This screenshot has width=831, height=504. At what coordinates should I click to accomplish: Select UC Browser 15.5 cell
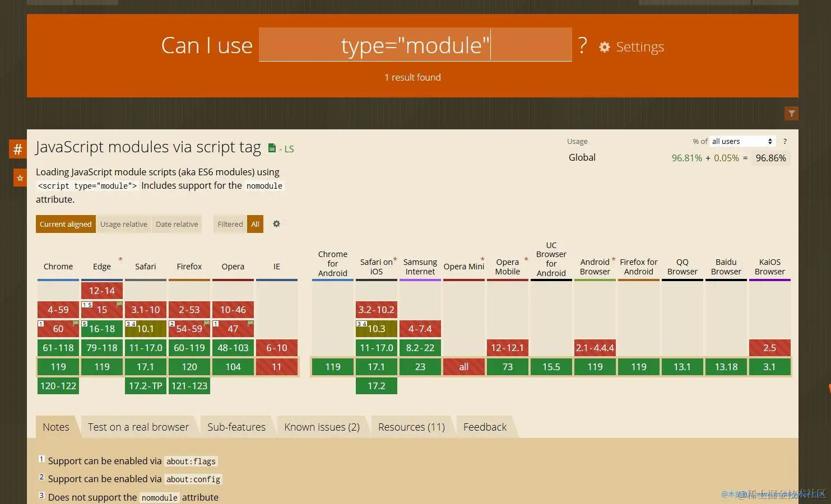pyautogui.click(x=551, y=367)
